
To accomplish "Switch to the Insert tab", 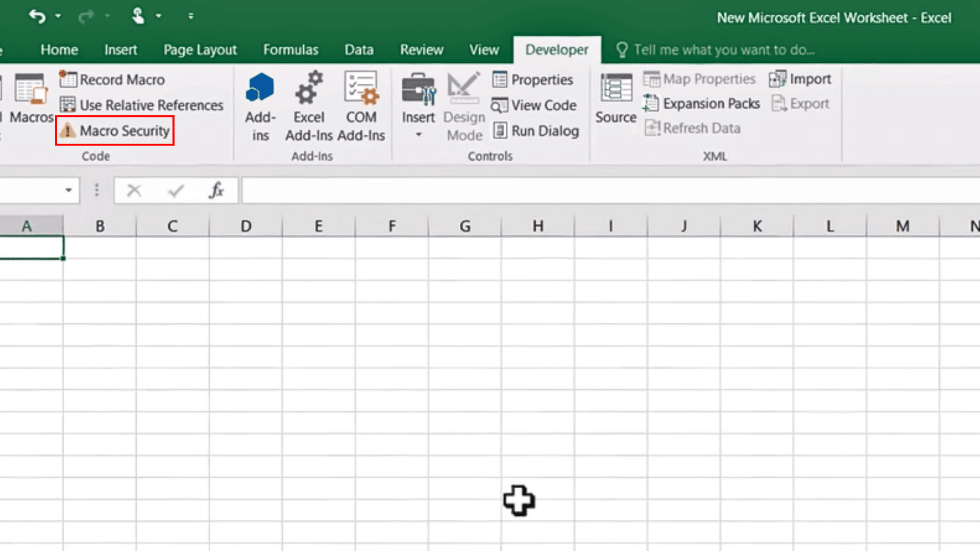I will pyautogui.click(x=120, y=49).
